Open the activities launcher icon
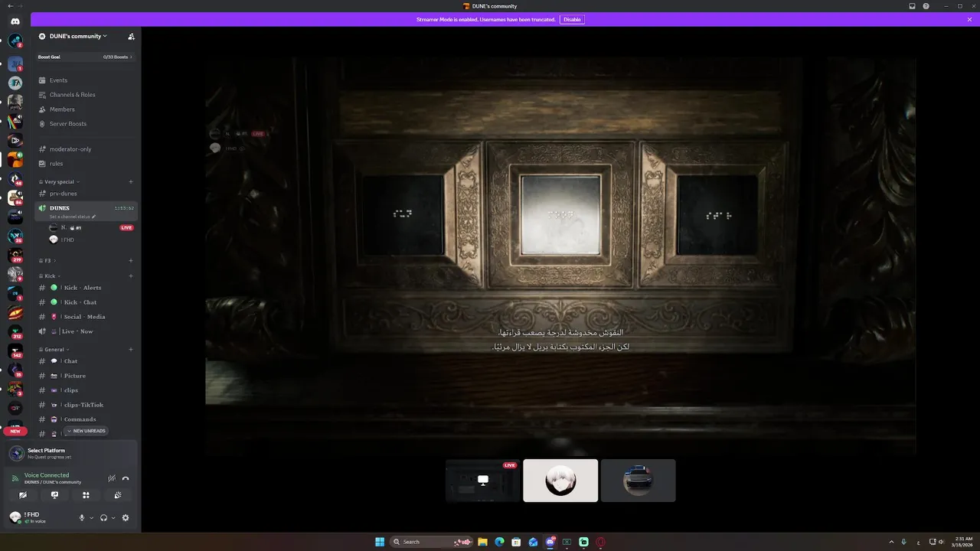The image size is (980, 551). (86, 495)
